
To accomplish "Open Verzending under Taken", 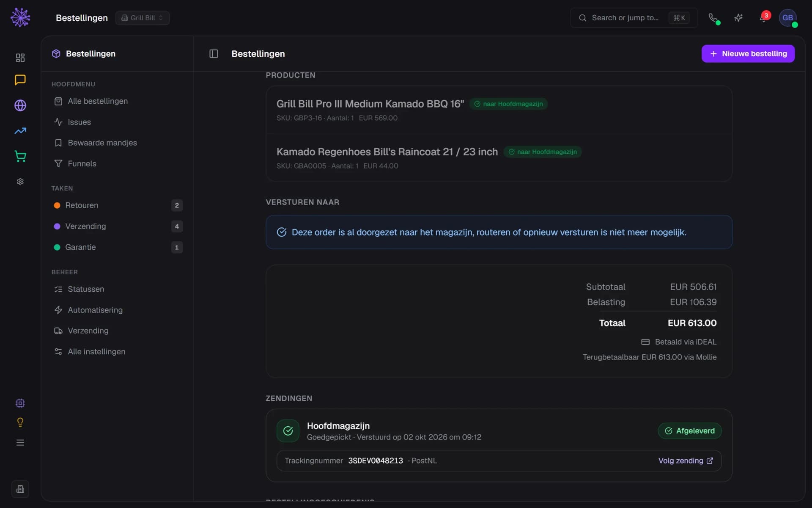I will click(117, 226).
